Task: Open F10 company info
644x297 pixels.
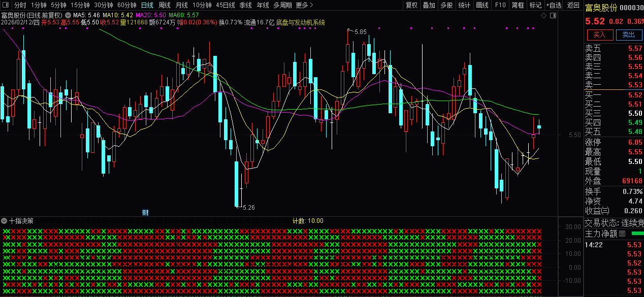Action: click(x=500, y=5)
